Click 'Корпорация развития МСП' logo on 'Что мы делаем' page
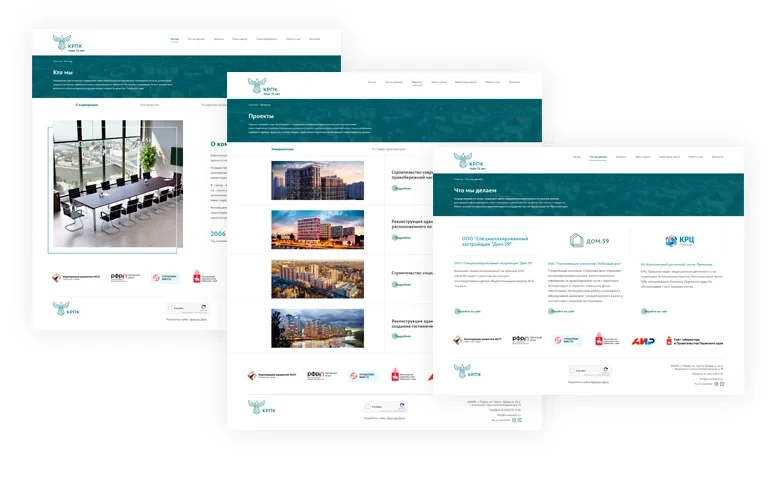The width and height of the screenshot is (770, 500). pyautogui.click(x=477, y=340)
